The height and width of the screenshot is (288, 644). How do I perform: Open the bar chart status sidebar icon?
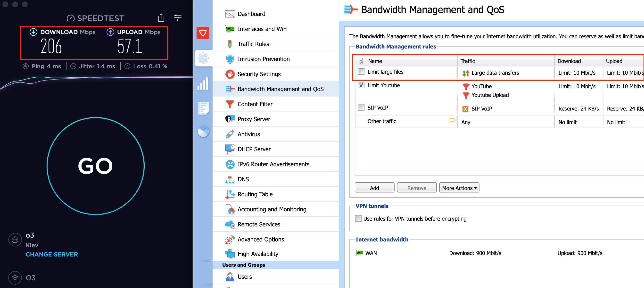203,84
